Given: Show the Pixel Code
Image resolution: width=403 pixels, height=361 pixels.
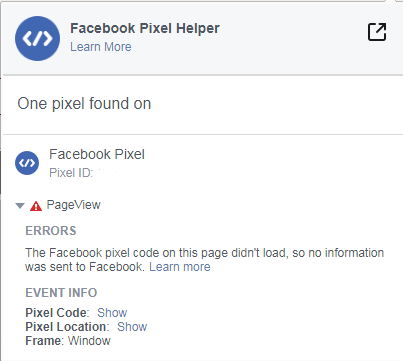Looking at the screenshot, I should [x=112, y=313].
